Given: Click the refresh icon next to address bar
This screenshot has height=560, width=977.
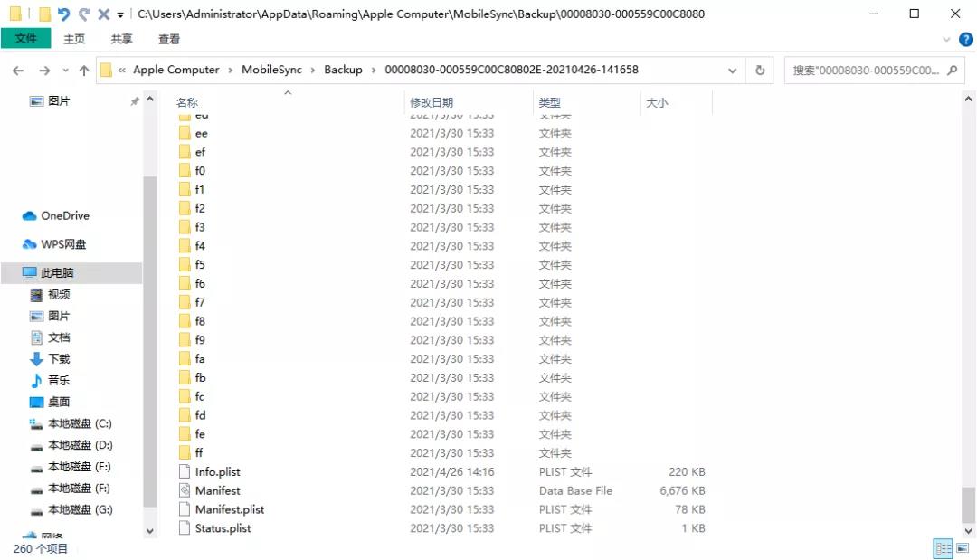Looking at the screenshot, I should pos(759,70).
